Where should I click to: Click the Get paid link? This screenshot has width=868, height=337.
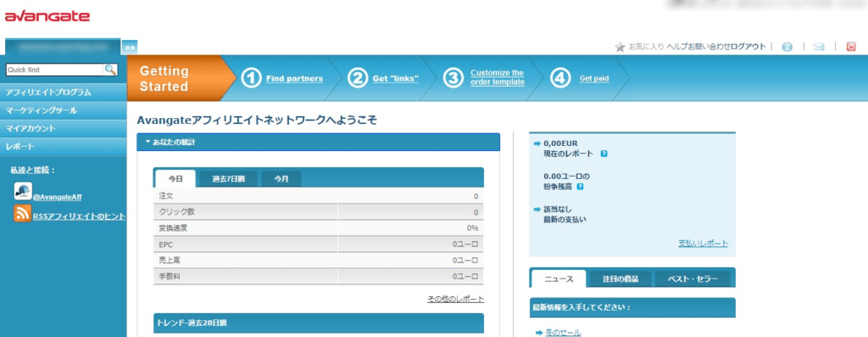(594, 79)
